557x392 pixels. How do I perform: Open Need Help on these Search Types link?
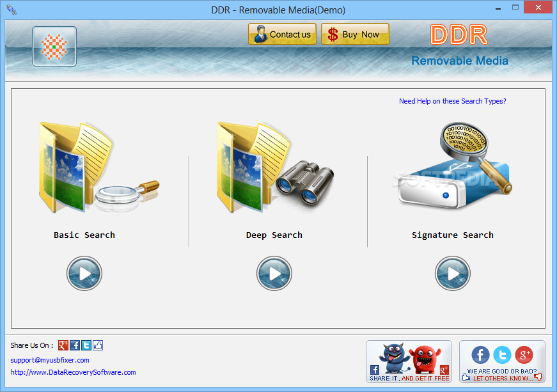[x=453, y=101]
